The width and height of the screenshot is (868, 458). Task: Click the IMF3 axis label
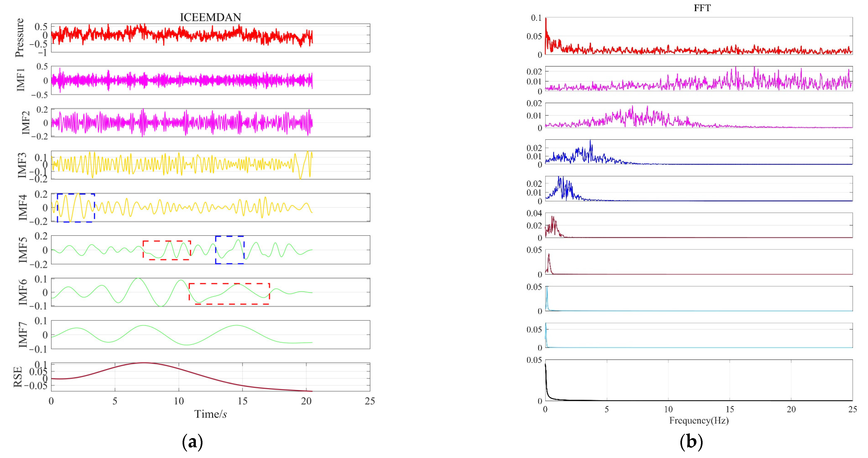pos(22,165)
